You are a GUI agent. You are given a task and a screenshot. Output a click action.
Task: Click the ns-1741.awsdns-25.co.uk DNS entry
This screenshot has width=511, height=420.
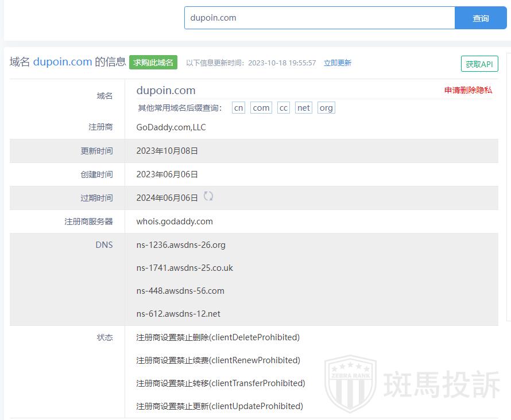[184, 268]
